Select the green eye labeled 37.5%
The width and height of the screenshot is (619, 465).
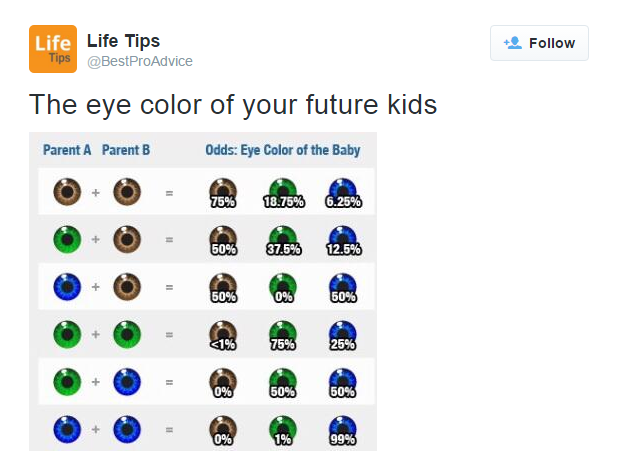(x=283, y=240)
